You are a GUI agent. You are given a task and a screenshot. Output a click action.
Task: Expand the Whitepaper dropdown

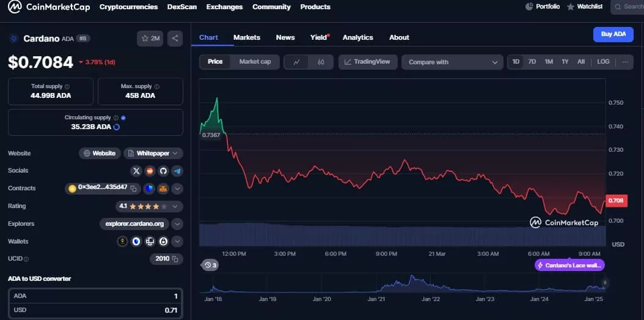(x=153, y=154)
